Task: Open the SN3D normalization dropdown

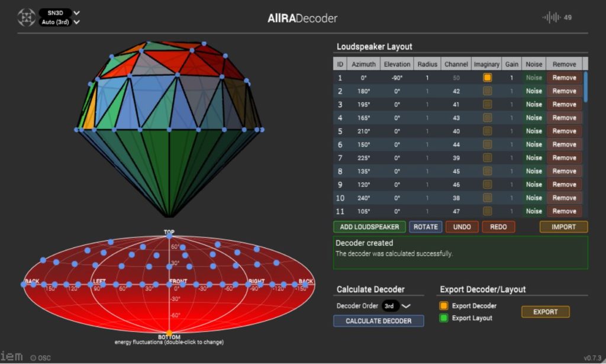Action: tap(59, 13)
